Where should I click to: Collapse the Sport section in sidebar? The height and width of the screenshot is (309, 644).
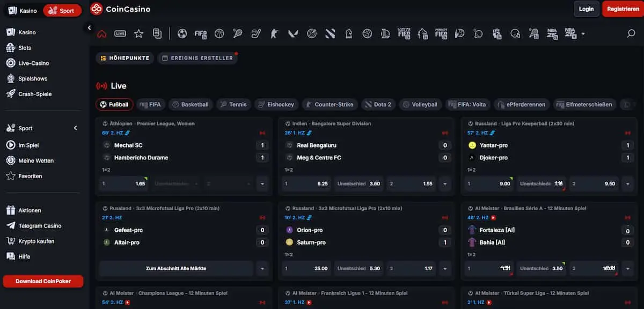coord(75,128)
